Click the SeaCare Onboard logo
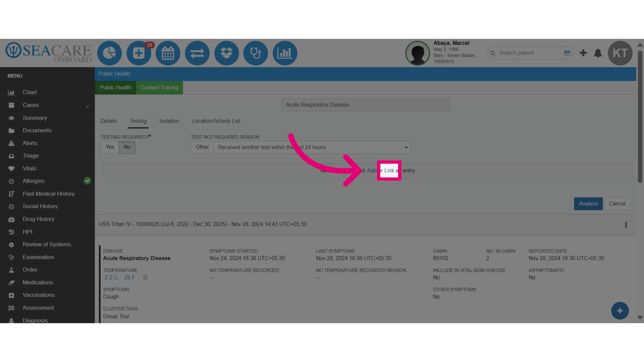Screen dimensions: 644x362 pyautogui.click(x=49, y=53)
